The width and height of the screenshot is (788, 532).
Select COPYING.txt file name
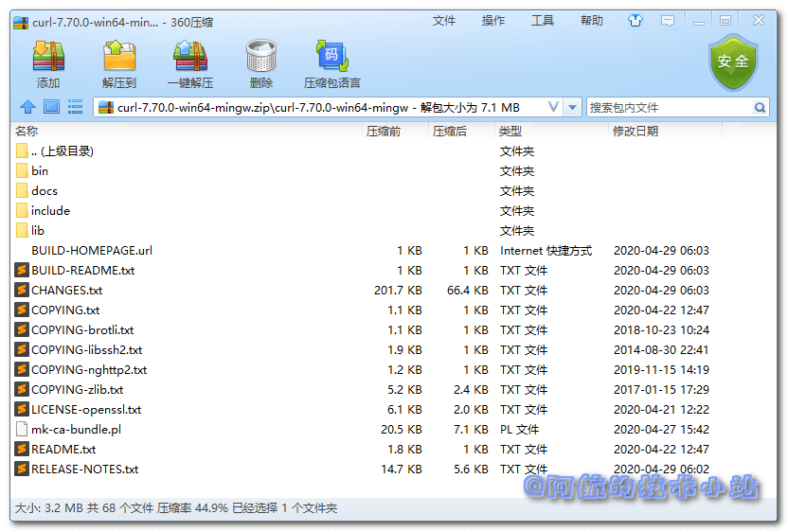65,310
